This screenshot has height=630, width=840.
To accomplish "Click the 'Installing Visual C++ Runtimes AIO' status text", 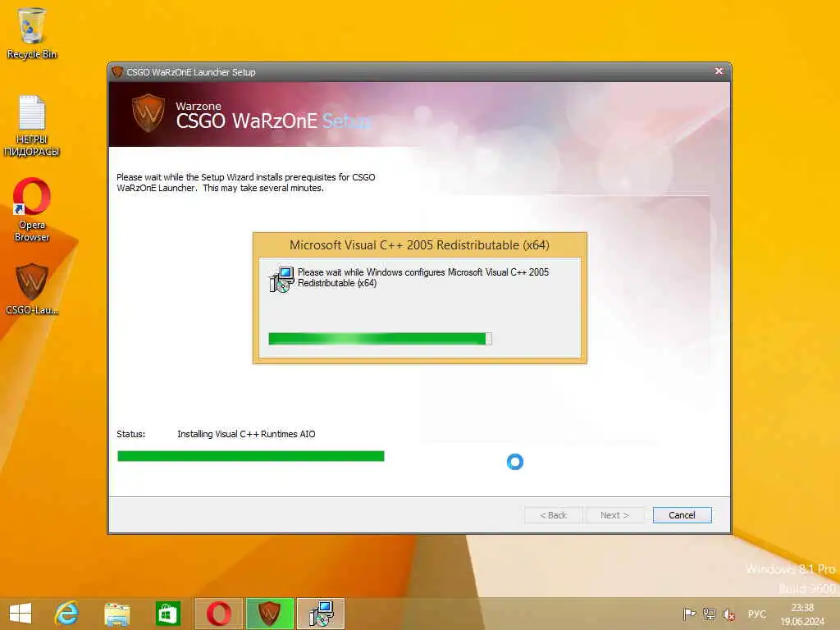I will tap(246, 434).
